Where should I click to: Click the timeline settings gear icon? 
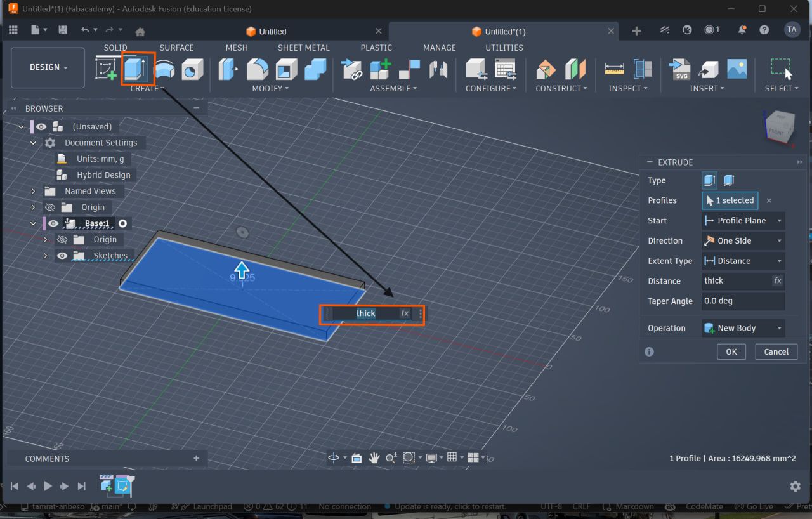795,486
